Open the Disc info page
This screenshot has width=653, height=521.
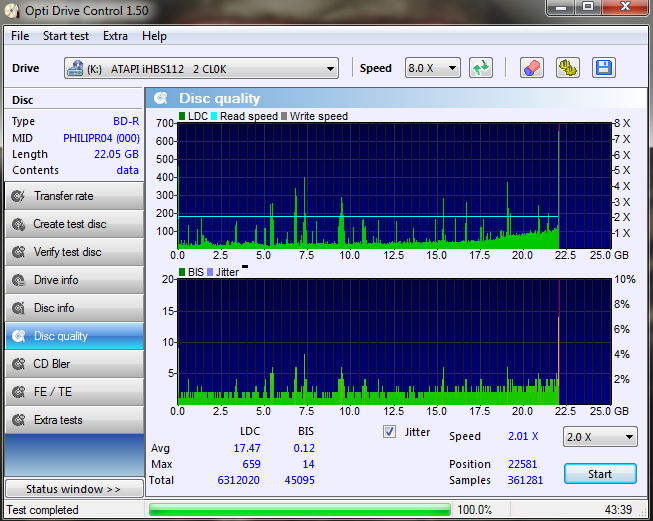[74, 308]
